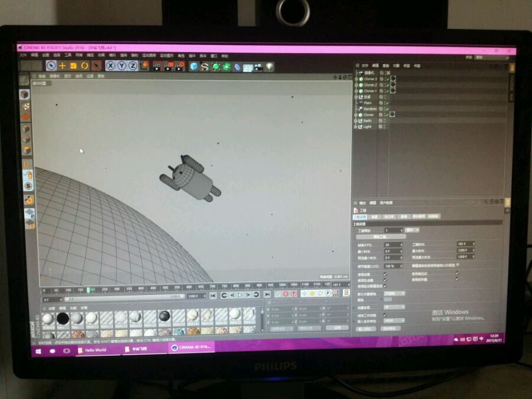Click the level of detail 100 % field

tap(393, 266)
